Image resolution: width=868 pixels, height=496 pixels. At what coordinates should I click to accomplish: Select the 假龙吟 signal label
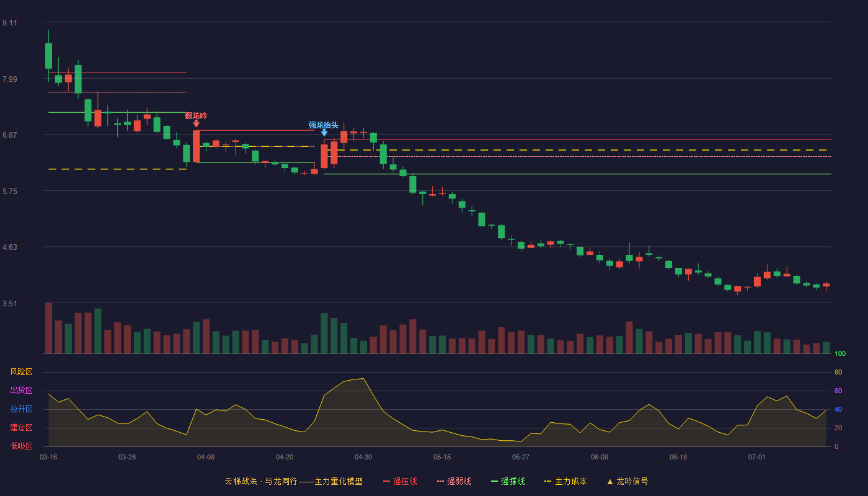click(196, 116)
